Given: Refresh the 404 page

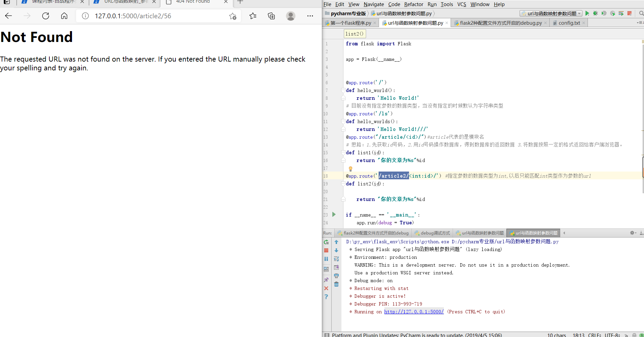Looking at the screenshot, I should click(46, 16).
